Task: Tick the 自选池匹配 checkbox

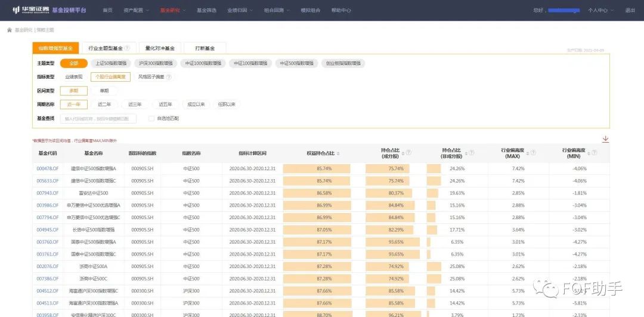Action: (151, 119)
